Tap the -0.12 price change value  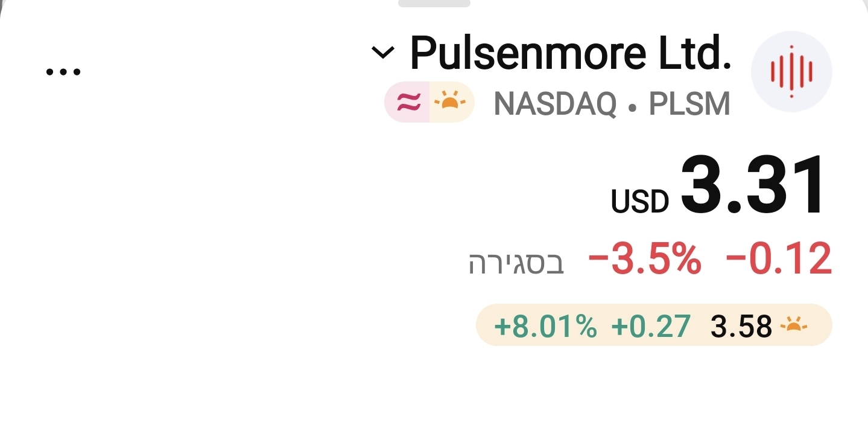(779, 258)
